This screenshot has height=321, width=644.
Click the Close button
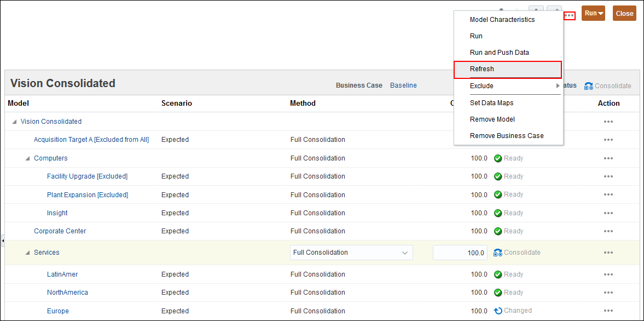624,14
